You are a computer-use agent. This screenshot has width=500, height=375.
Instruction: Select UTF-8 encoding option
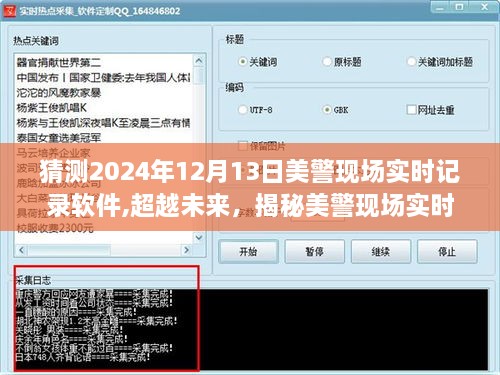pyautogui.click(x=255, y=110)
